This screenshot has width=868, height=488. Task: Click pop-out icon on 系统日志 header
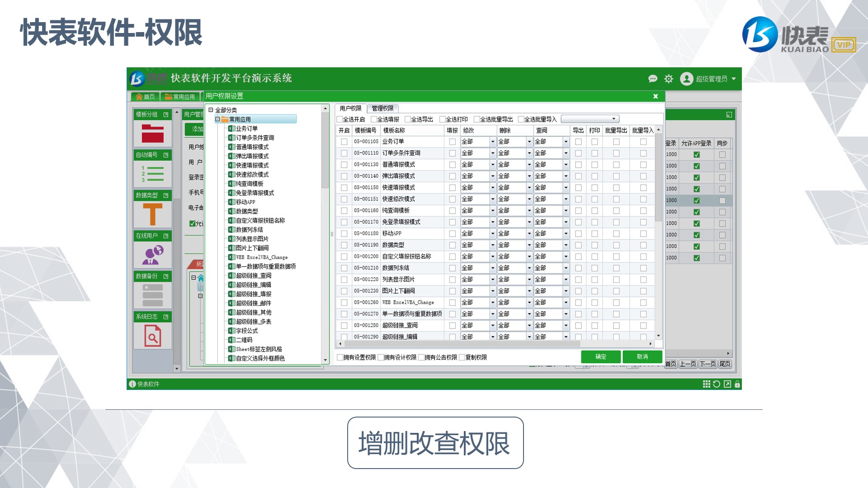166,317
